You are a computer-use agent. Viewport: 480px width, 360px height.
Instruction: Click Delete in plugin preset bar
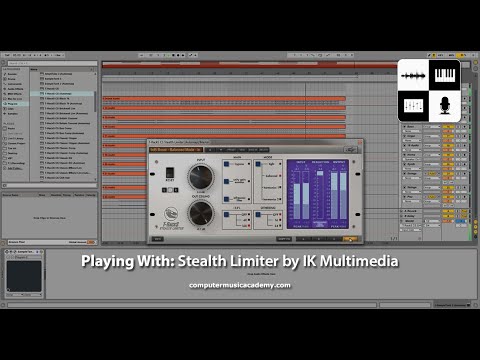tap(264, 150)
